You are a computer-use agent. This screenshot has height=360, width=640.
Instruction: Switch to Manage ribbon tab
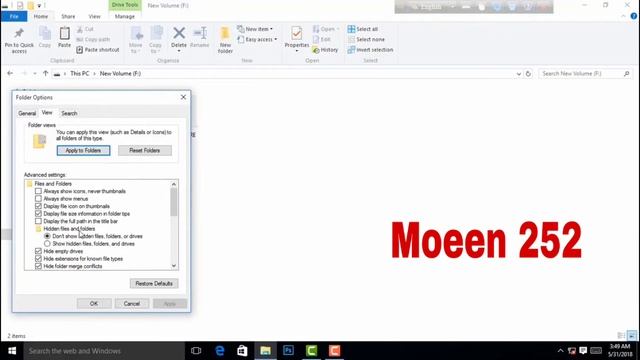pos(124,16)
